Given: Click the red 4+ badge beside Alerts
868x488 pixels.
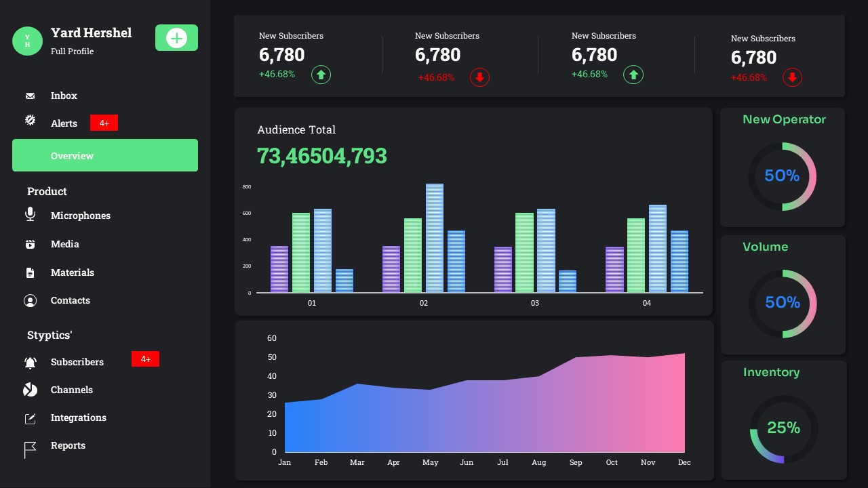Looking at the screenshot, I should coord(104,123).
